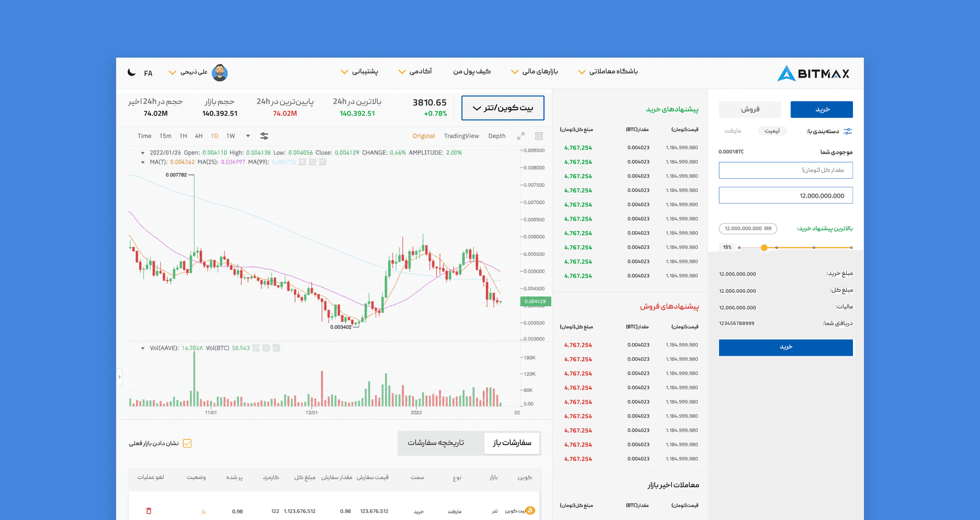Image resolution: width=980 pixels, height=520 pixels.
Task: Click the amount slider orange handle
Action: click(764, 247)
